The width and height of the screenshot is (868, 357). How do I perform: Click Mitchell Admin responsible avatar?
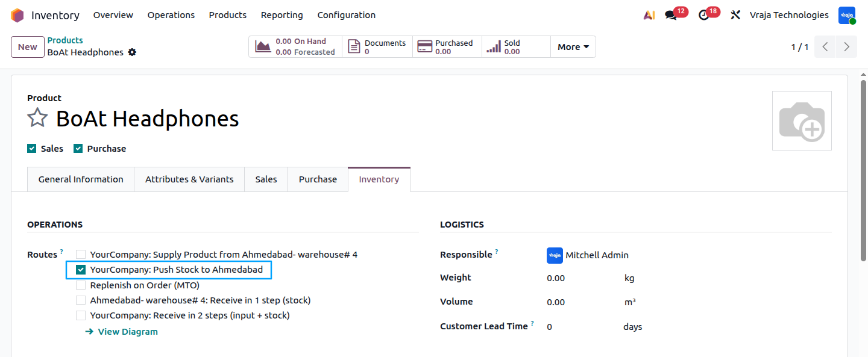click(x=555, y=255)
